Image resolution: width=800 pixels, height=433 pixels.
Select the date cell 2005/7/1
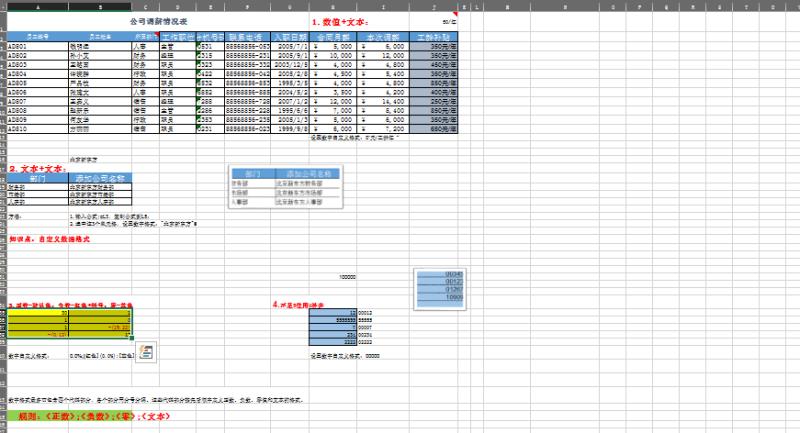coord(290,46)
